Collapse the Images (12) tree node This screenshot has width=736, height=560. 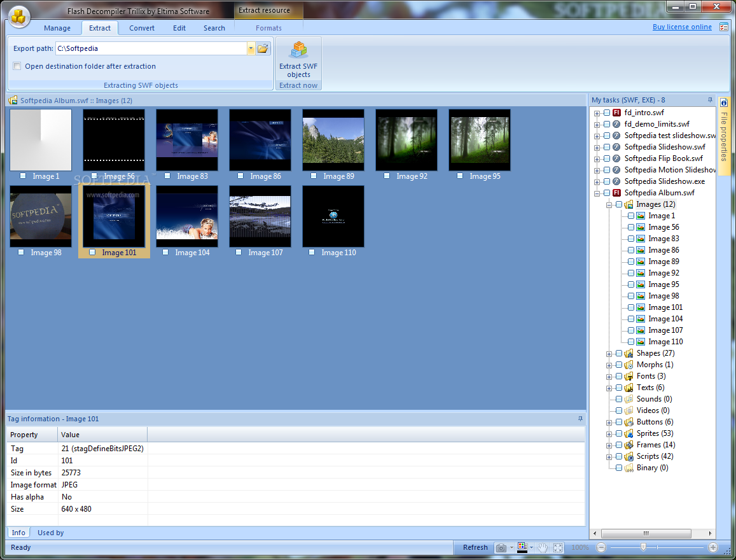609,205
